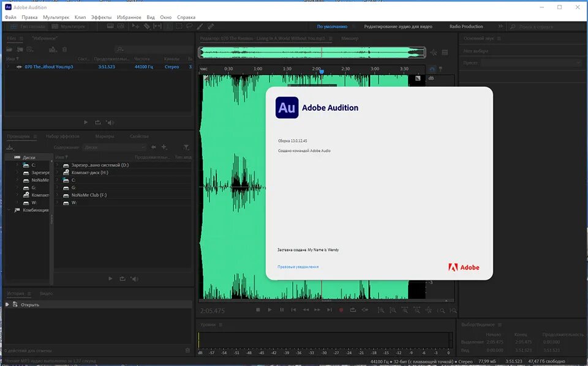Toggle auto-play in Files panel

tap(110, 122)
